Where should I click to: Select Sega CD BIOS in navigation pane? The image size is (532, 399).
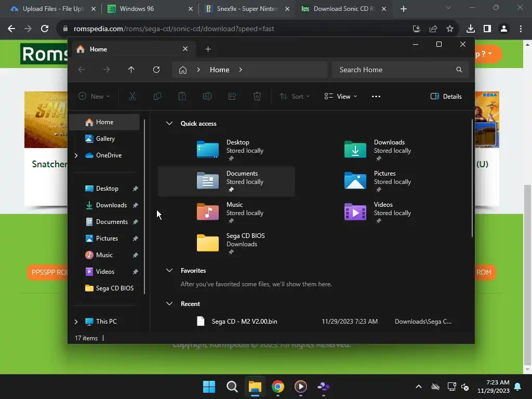105,288
